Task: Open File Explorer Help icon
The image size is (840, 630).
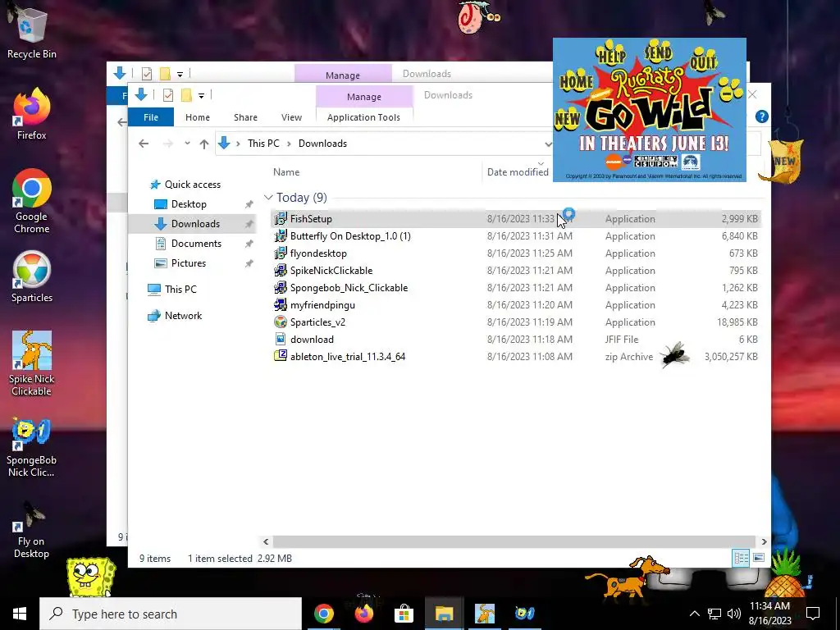Action: pos(761,116)
